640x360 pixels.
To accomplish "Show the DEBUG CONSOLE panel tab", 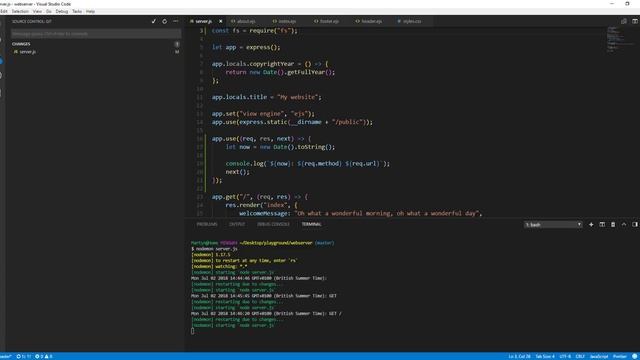I will click(273, 224).
